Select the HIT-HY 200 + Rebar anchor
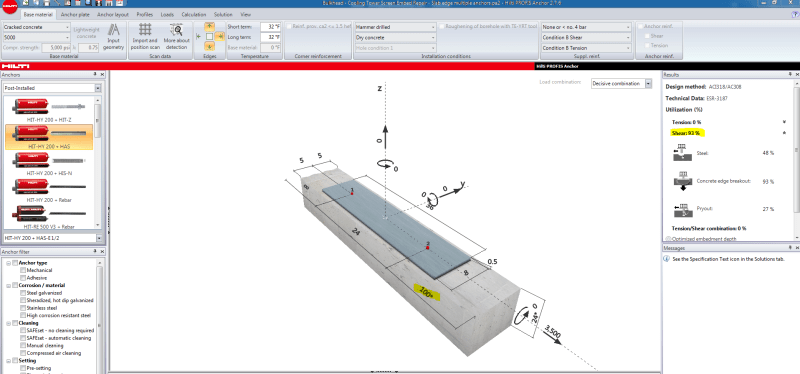The image size is (800, 374). [48, 190]
